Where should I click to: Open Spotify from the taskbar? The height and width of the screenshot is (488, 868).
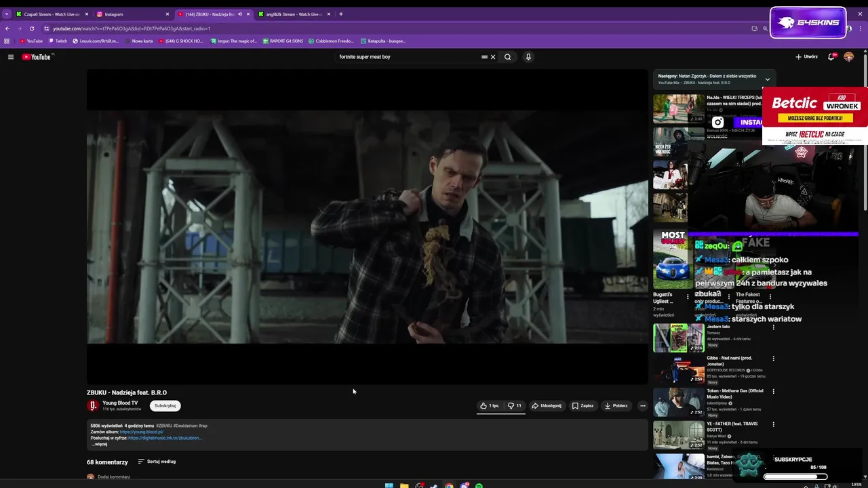pos(479,485)
